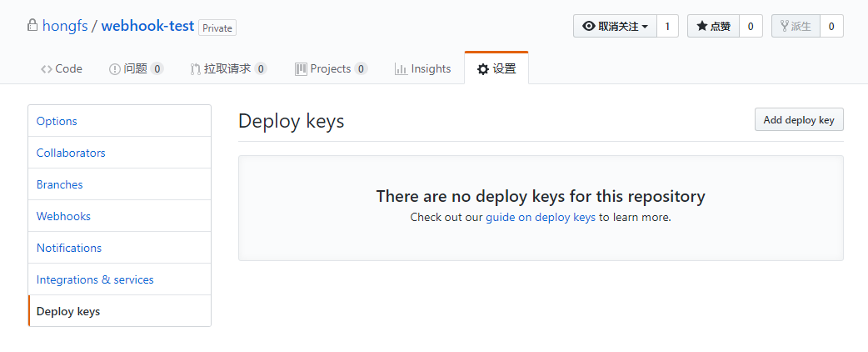
Task: Click the Projects board icon
Action: 301,69
